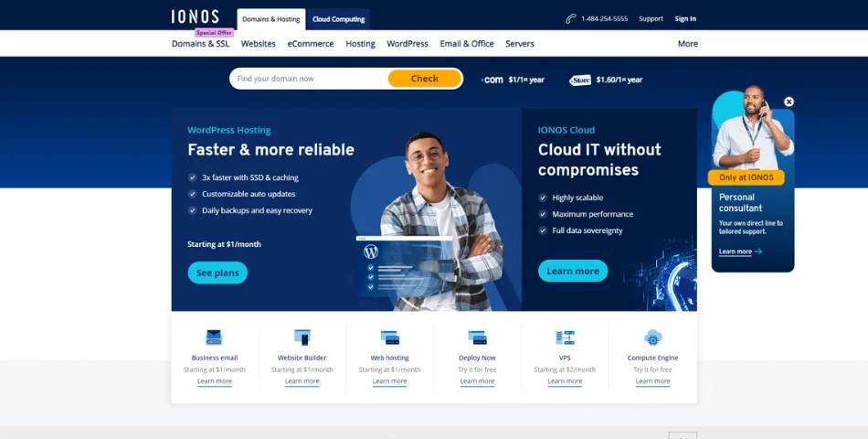Switch to Cloud Computing tab

point(338,19)
